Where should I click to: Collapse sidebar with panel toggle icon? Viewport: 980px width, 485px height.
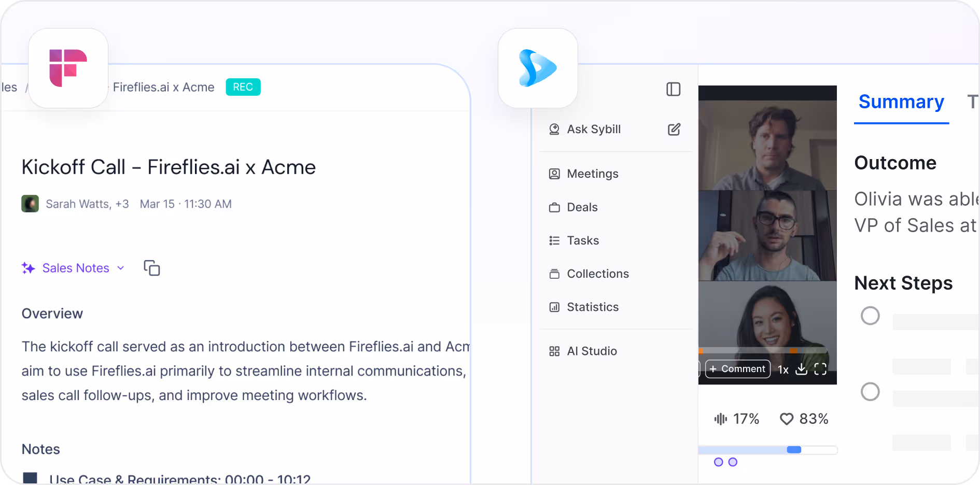[673, 89]
